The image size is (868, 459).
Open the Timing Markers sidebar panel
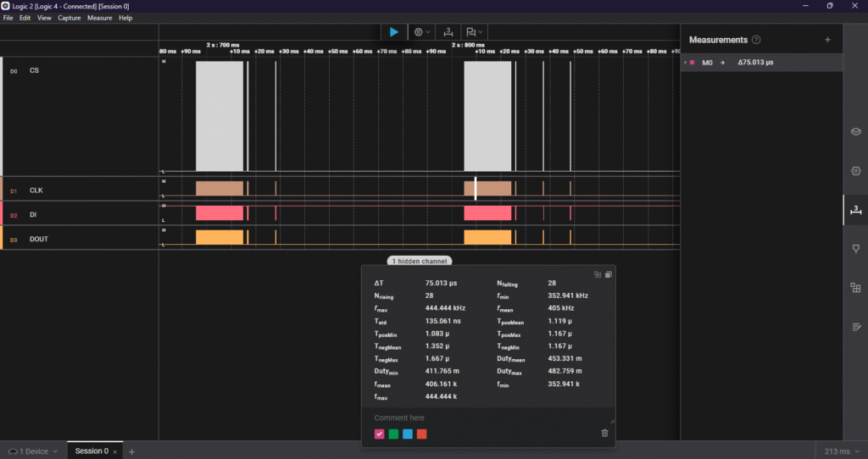856,248
